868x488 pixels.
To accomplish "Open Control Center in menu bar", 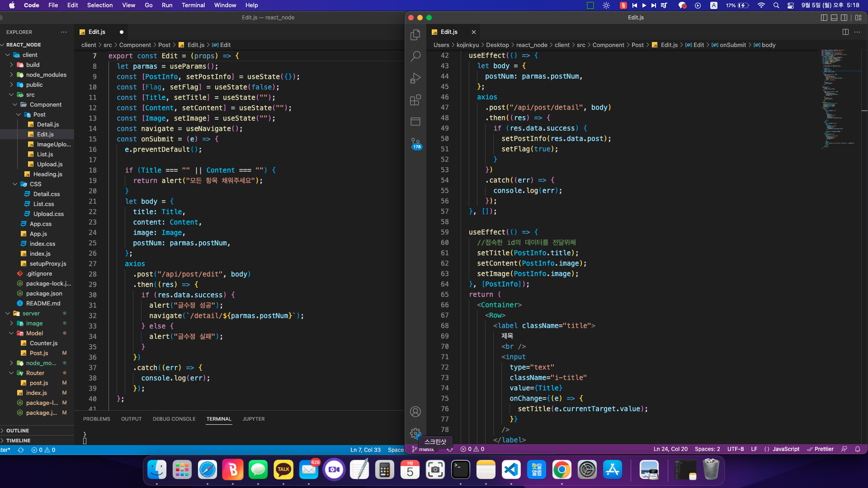I will (x=791, y=5).
